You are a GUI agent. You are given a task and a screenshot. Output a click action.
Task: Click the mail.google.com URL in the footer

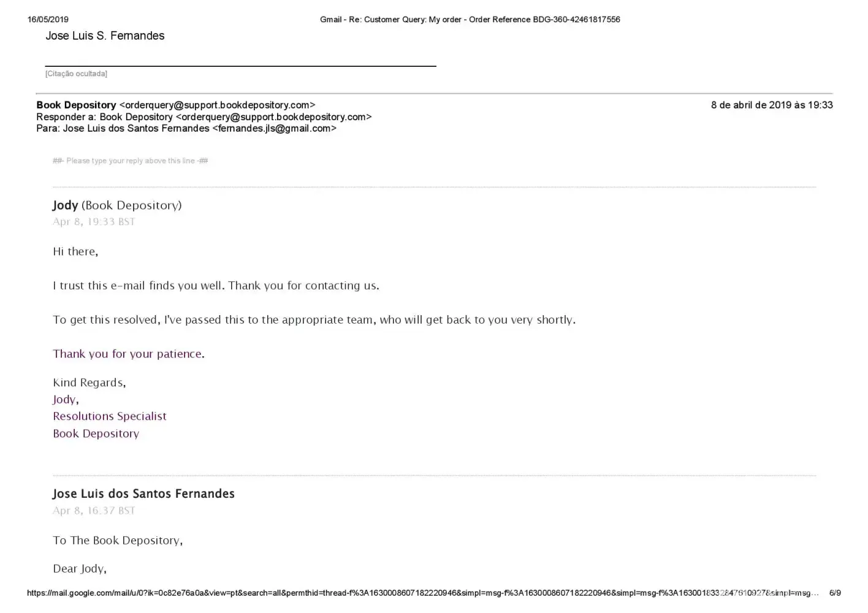point(422,593)
